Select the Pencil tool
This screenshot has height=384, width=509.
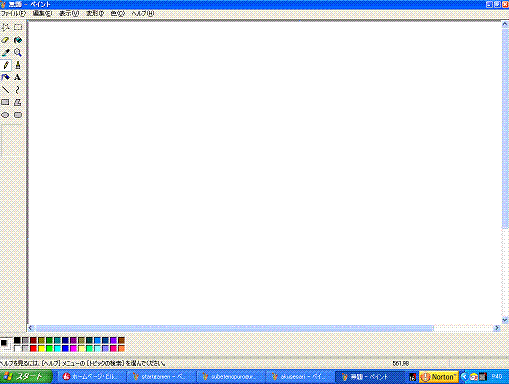pyautogui.click(x=5, y=65)
